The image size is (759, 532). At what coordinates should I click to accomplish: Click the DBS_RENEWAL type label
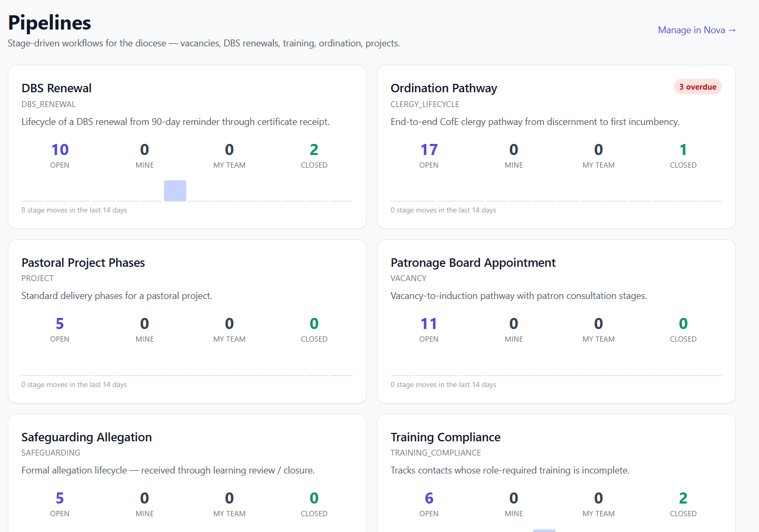49,104
